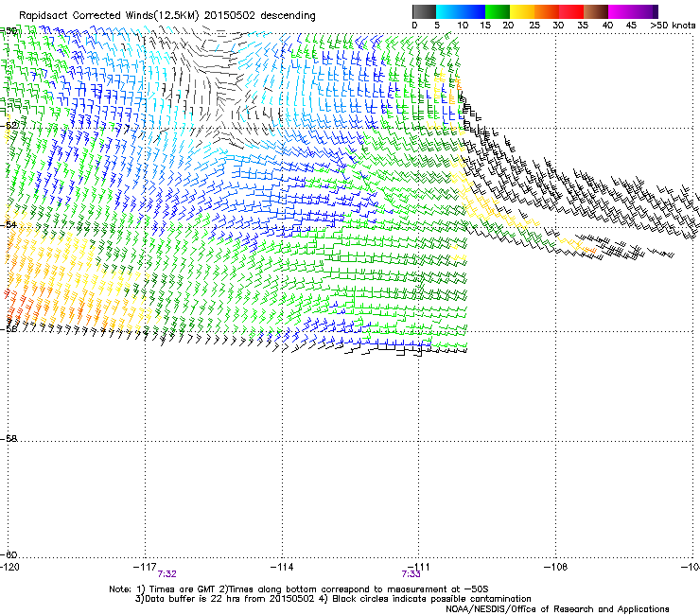Image resolution: width=700 pixels, height=615 pixels.
Task: Select the orange 25-30 knots color band
Action: point(547,11)
